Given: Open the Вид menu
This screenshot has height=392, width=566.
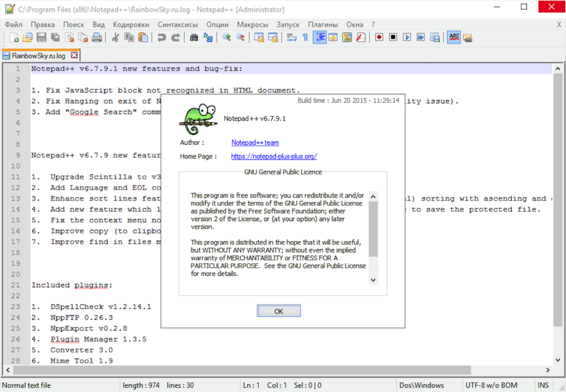Looking at the screenshot, I should coord(98,24).
